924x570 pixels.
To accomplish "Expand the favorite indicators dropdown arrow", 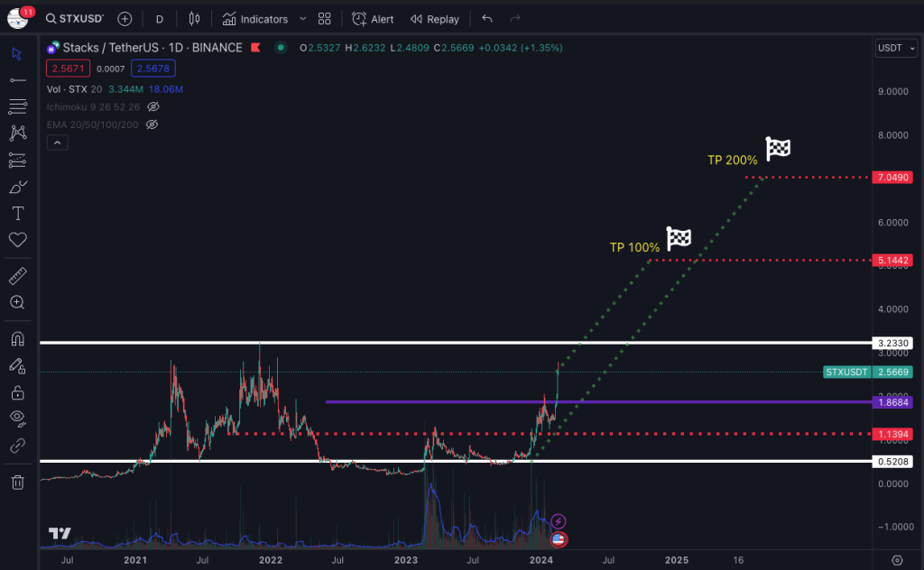I will pyautogui.click(x=302, y=19).
